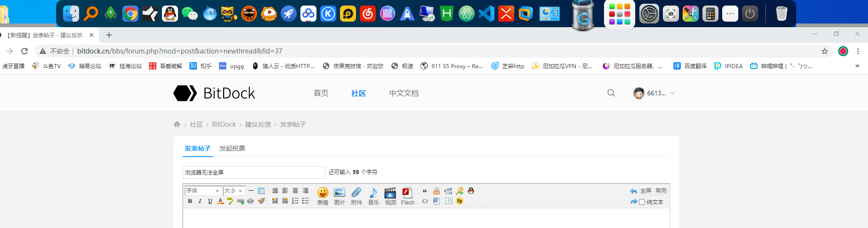Select the 发表帖子 tab
This screenshot has width=868, height=228.
coord(198,148)
